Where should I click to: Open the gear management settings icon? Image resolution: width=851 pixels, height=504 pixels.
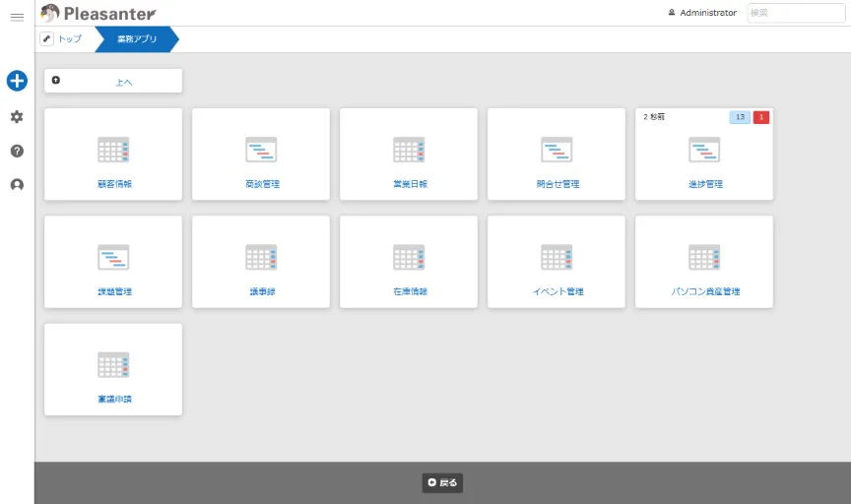pos(17,116)
